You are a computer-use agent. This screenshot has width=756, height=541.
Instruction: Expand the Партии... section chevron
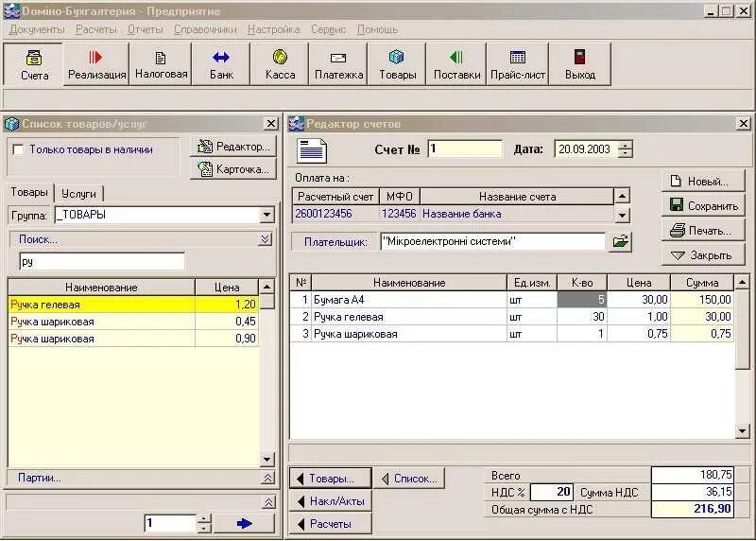tap(268, 478)
